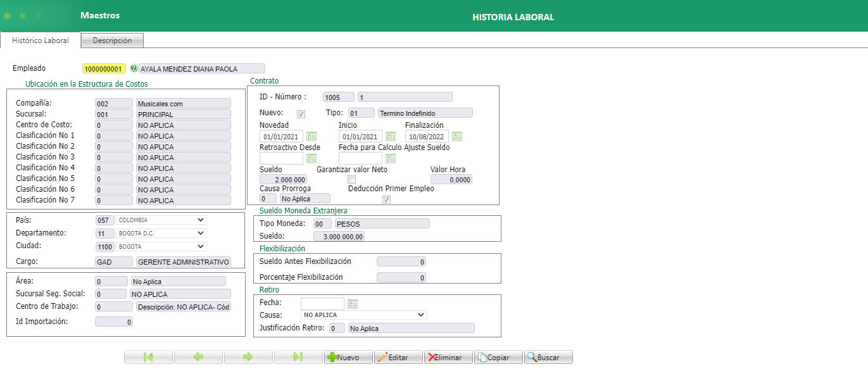Open the Finalización date calendar picker
The width and height of the screenshot is (868, 376).
(457, 137)
